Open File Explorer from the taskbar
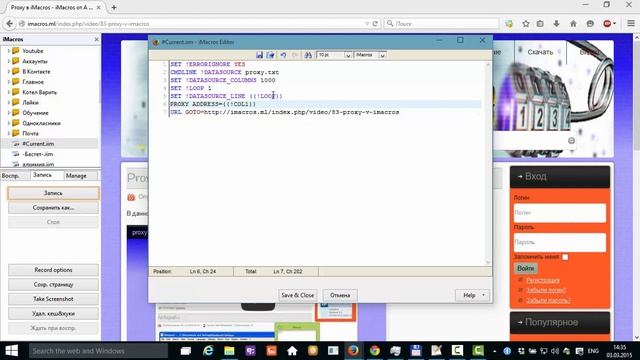Screen dimensions: 640x360 [x=229, y=351]
